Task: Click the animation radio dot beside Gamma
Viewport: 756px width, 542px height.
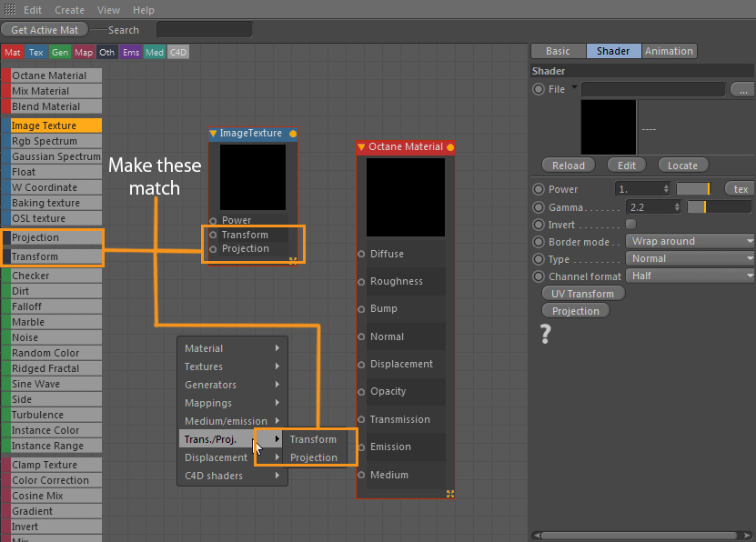Action: coord(539,207)
